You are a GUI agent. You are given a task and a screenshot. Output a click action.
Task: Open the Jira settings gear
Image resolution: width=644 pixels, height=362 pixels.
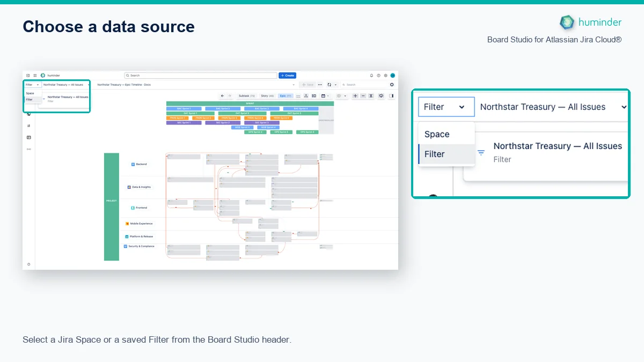(x=385, y=76)
